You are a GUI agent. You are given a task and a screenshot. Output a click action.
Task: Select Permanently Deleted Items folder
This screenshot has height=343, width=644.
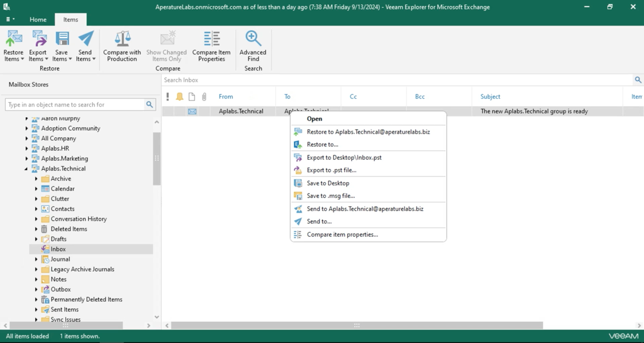coord(86,300)
